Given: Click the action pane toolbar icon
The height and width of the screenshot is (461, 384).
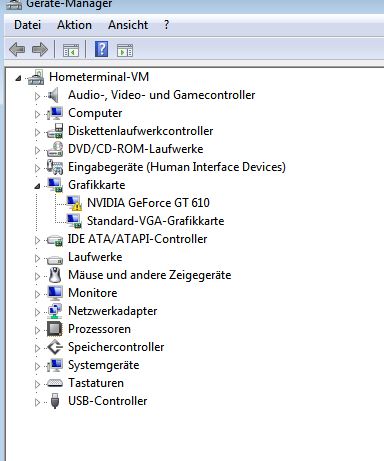Looking at the screenshot, I should pyautogui.click(x=125, y=50).
